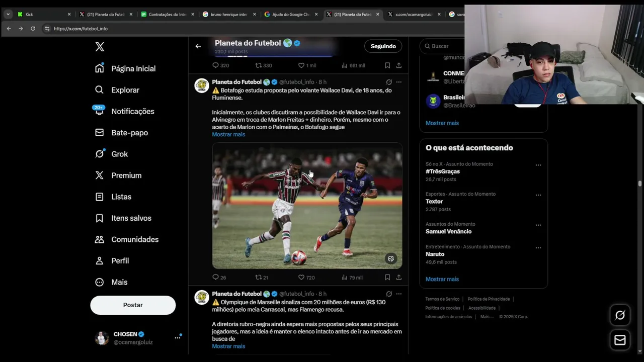The height and width of the screenshot is (362, 644).
Task: Open Textor trending topic
Action: point(434,202)
